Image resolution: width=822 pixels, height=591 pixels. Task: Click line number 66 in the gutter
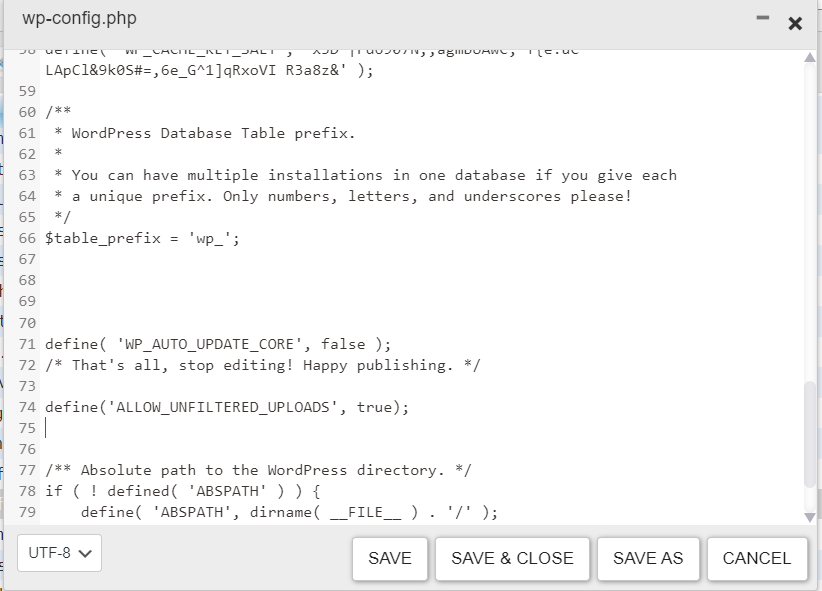27,239
